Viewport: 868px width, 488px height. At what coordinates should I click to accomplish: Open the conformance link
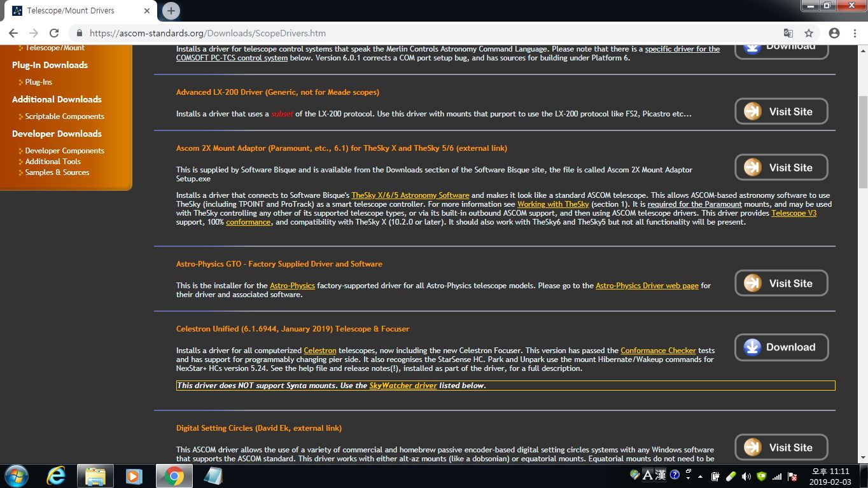[x=248, y=222]
